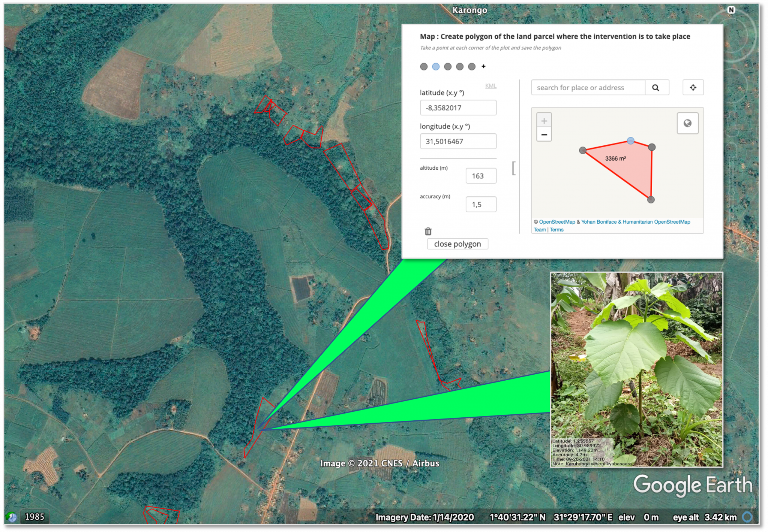
Task: Click the status bar circle icon beside eye alt
Action: (x=747, y=517)
